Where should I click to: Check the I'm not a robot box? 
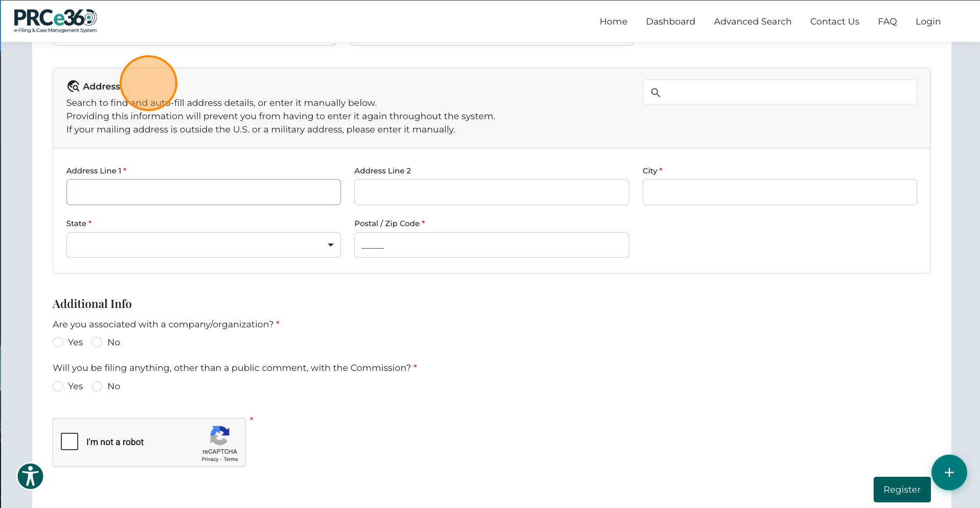70,441
